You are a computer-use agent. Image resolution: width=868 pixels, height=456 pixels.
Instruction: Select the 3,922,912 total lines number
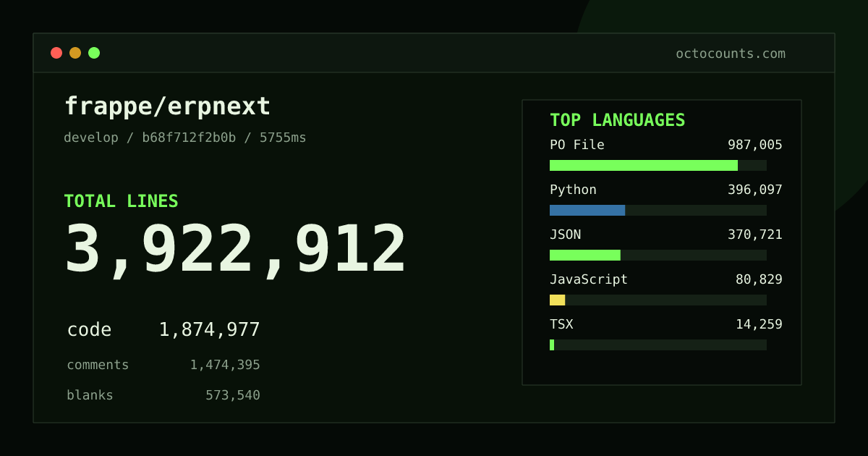(x=236, y=249)
